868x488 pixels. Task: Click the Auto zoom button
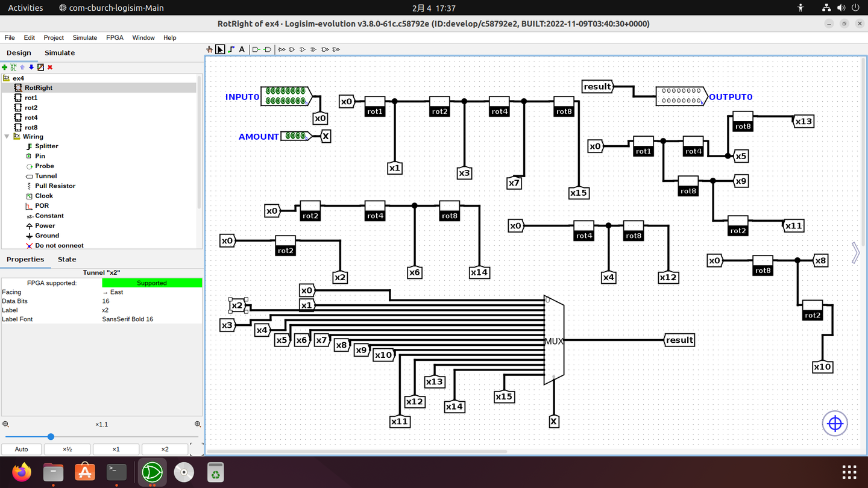click(x=21, y=449)
